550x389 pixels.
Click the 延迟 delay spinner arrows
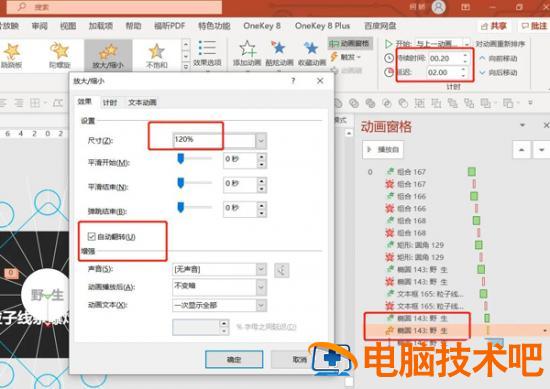click(x=464, y=72)
